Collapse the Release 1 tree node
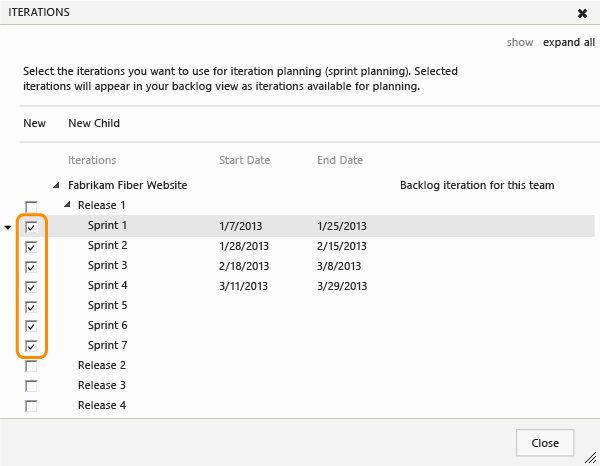The height and width of the screenshot is (466, 600). [67, 205]
